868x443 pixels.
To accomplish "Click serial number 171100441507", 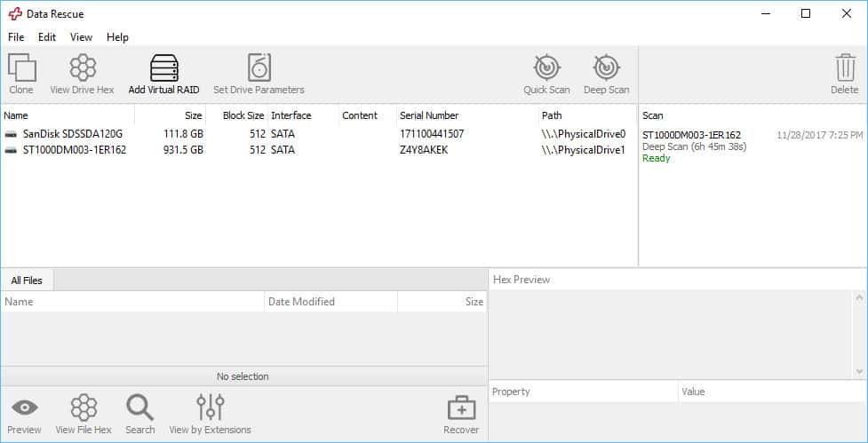I will coord(432,134).
